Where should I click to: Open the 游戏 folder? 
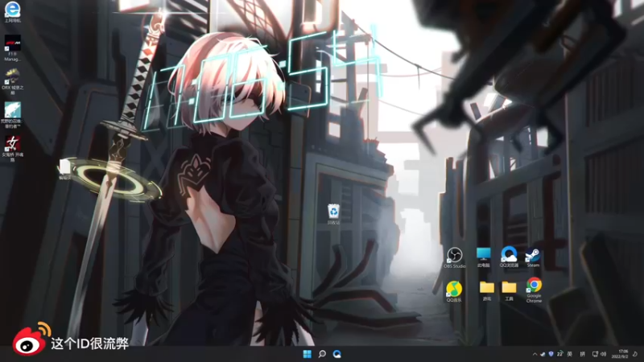coord(487,291)
